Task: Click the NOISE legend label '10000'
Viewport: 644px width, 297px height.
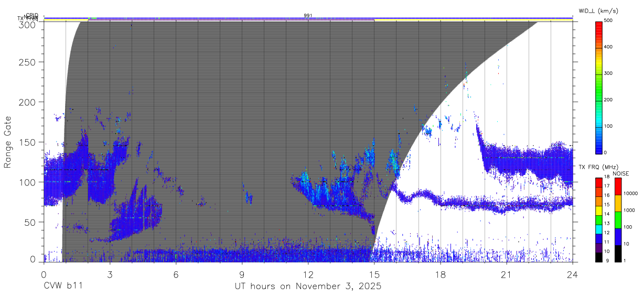Action: (630, 193)
